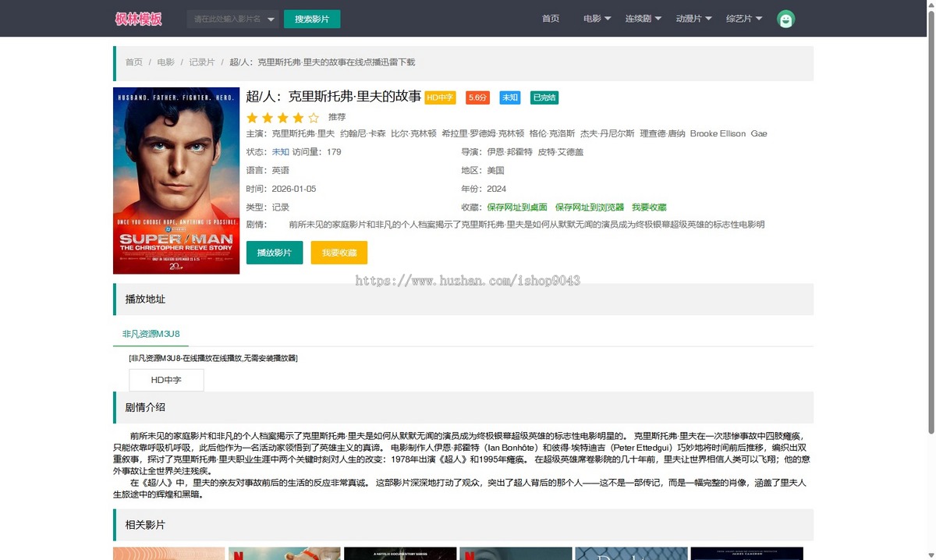
Task: Click the fourth rating star
Action: click(x=298, y=118)
